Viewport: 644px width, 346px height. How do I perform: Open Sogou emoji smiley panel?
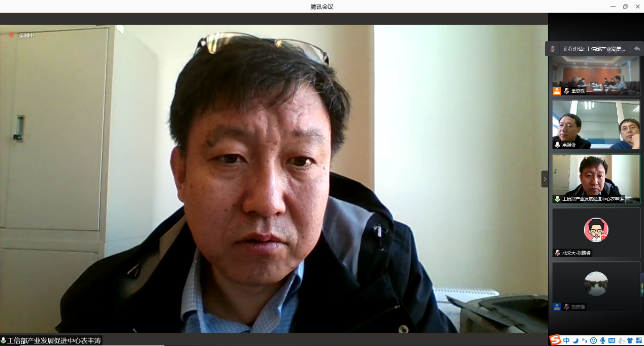pyautogui.click(x=593, y=340)
